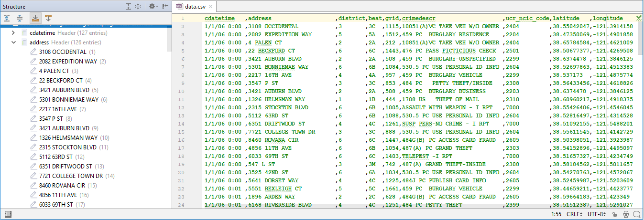Select entry 2315 STOCKTON BLVD in tree
The height and width of the screenshot is (220, 644).
tap(74, 147)
